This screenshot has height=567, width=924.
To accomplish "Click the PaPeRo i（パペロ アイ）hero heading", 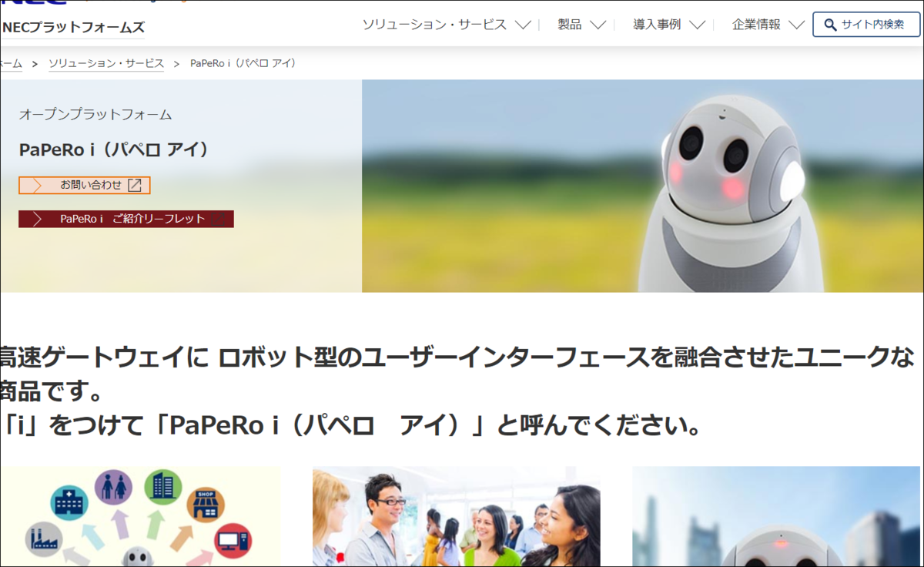I will click(x=114, y=149).
